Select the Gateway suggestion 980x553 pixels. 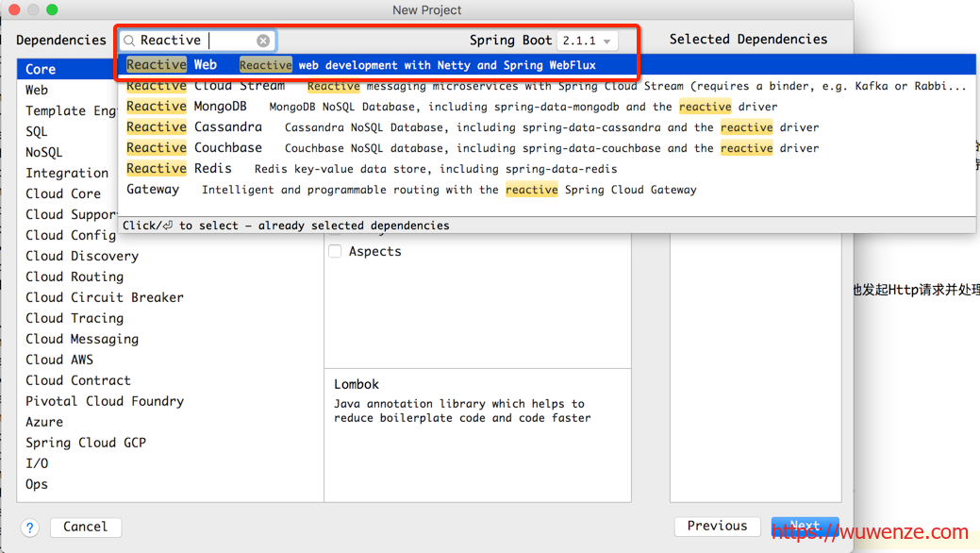click(547, 189)
